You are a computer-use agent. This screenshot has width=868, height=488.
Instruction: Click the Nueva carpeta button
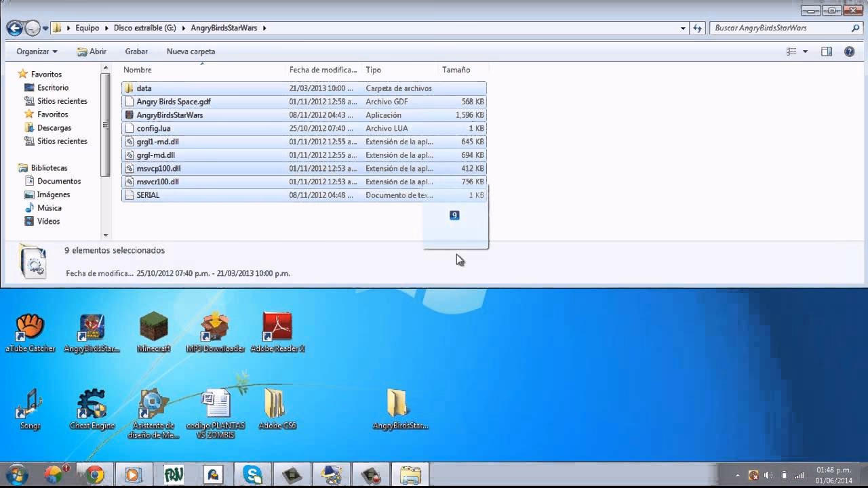[191, 52]
